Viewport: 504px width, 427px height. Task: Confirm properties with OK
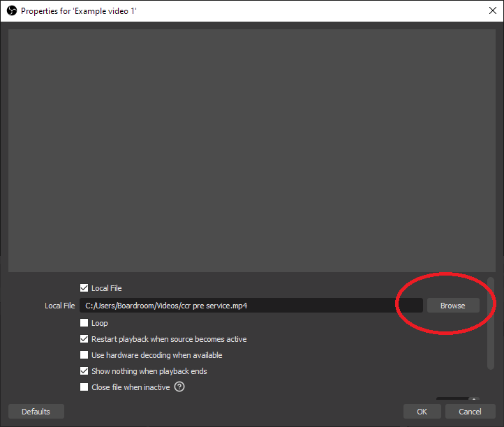[x=422, y=411]
